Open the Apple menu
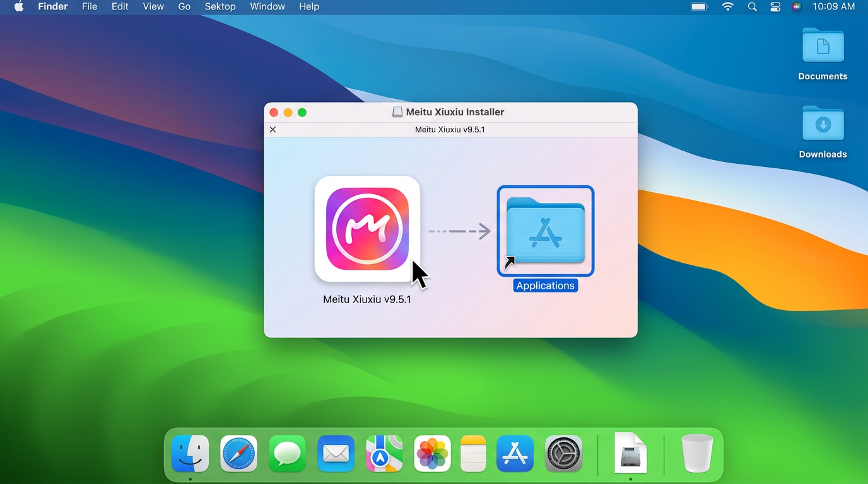Viewport: 868px width, 484px height. (19, 7)
